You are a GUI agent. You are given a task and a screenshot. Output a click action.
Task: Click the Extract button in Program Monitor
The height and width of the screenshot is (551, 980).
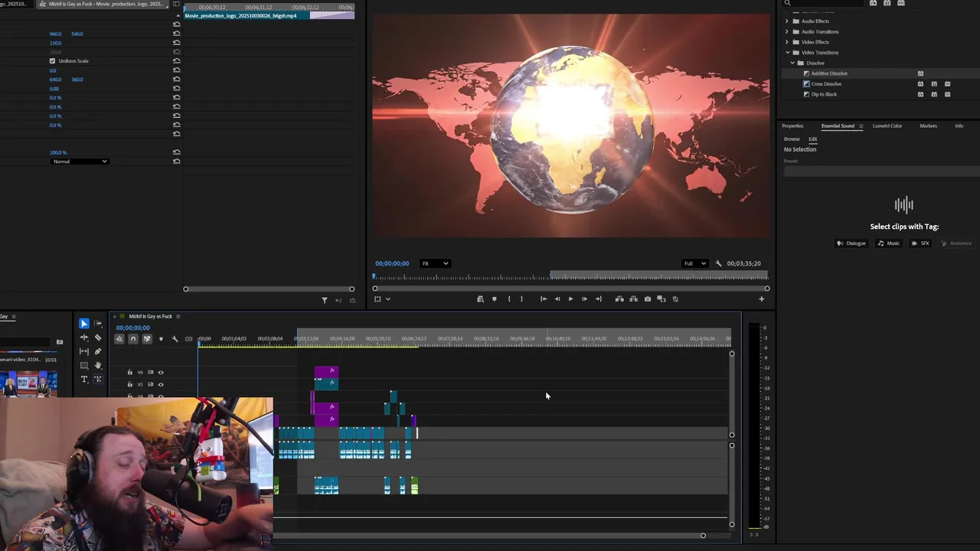tap(633, 299)
